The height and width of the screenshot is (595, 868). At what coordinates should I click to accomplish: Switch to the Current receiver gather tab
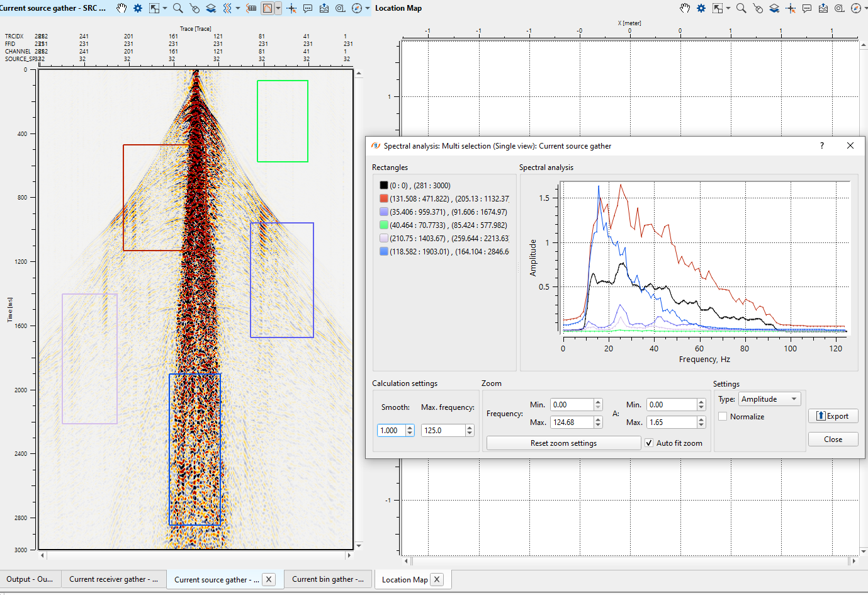(113, 579)
